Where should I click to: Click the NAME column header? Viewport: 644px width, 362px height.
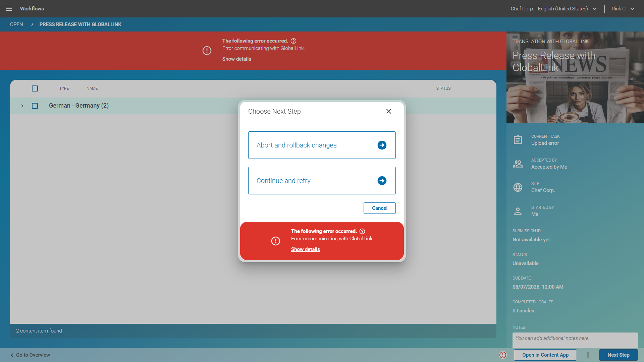[x=92, y=88]
